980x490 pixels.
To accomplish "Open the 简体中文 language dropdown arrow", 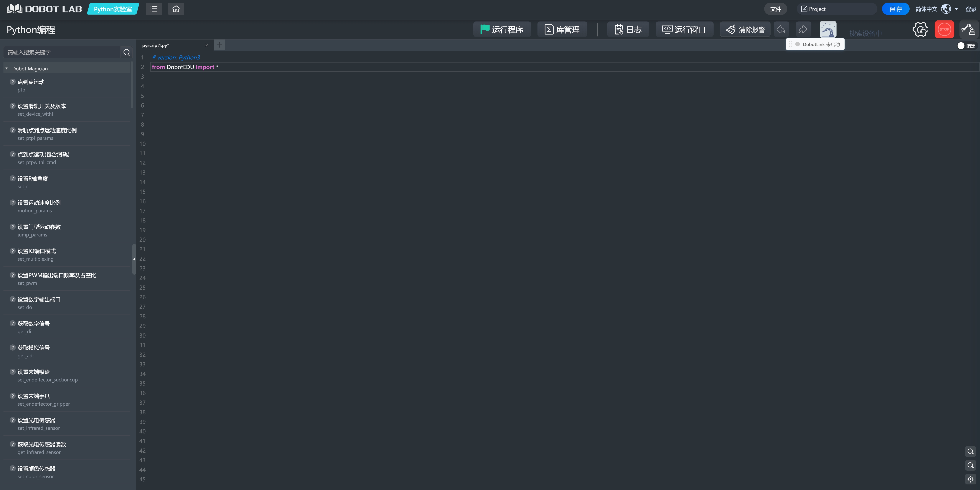I will click(956, 9).
